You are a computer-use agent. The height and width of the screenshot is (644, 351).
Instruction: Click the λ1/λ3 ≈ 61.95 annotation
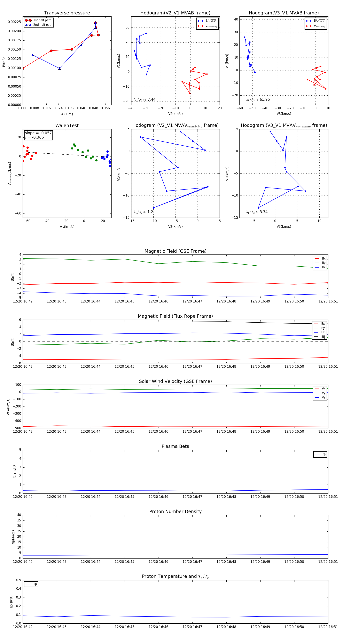pyautogui.click(x=258, y=100)
